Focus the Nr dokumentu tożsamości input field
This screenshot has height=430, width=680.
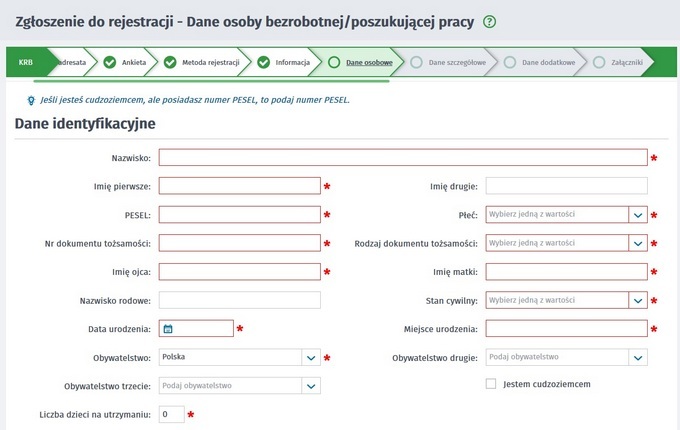click(x=239, y=243)
